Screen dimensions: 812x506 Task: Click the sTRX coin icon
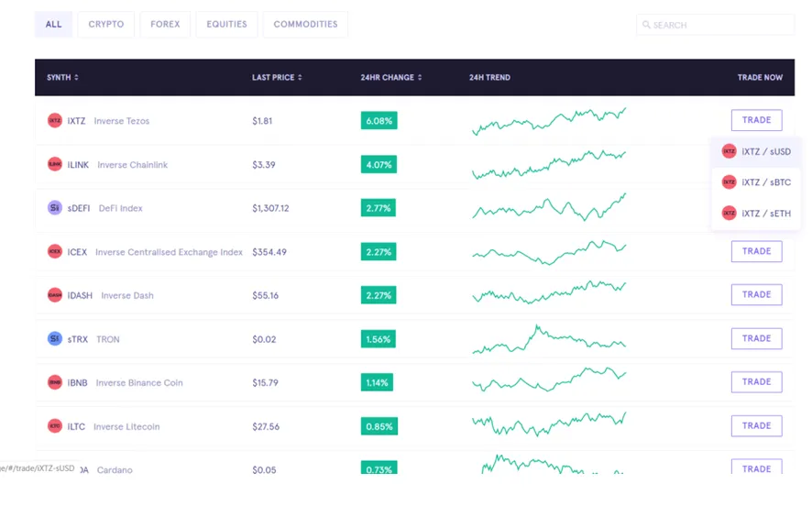point(54,339)
